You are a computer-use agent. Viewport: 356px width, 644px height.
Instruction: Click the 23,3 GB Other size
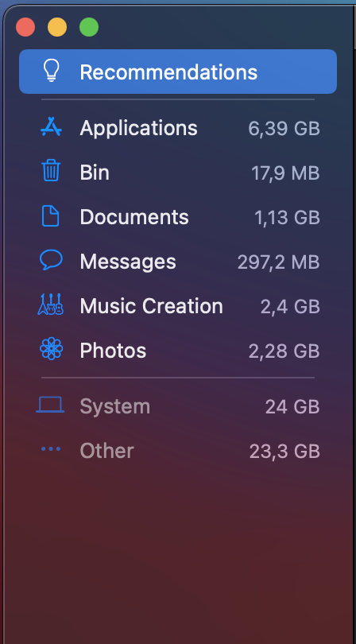[284, 452]
